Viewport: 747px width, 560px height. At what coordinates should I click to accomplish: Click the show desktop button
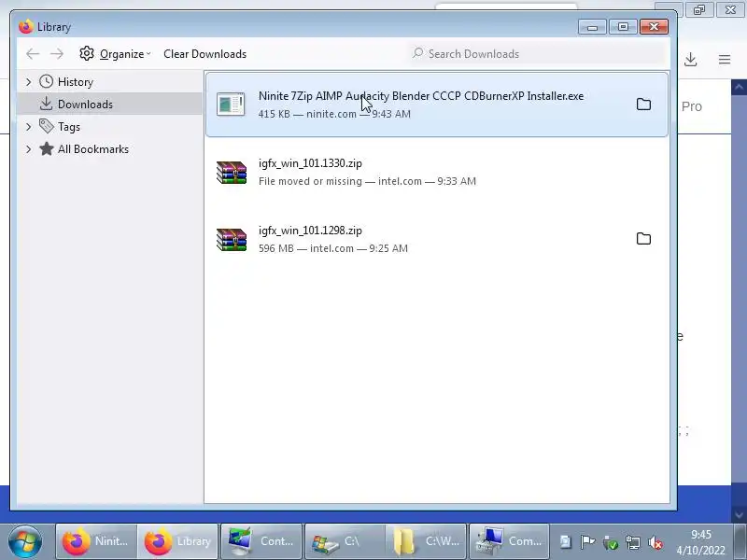pos(741,541)
